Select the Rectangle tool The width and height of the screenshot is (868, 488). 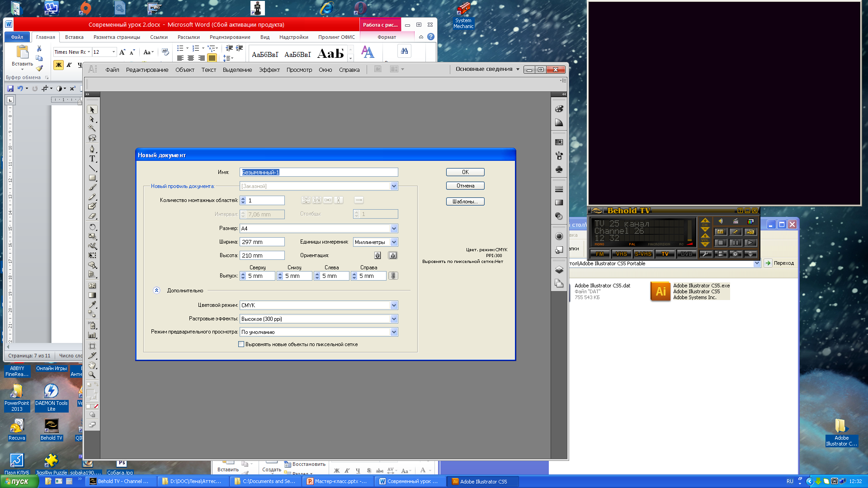click(x=92, y=178)
